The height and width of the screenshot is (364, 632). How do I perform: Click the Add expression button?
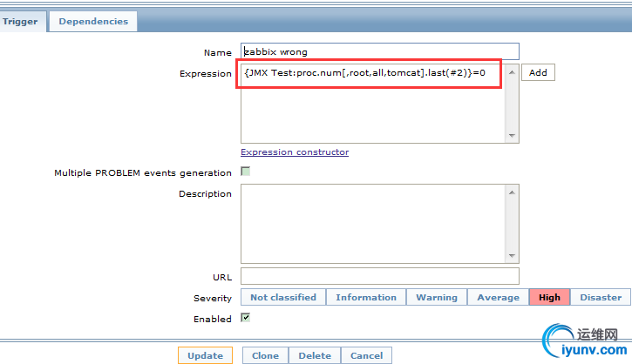coord(538,72)
